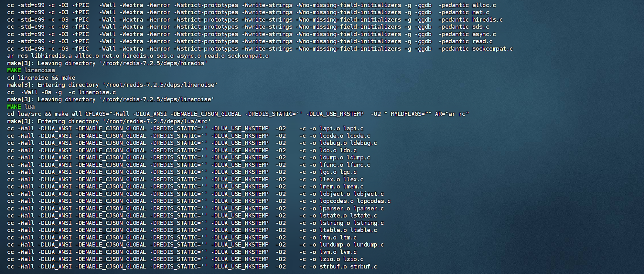Viewport: 644px width, 274px height.
Task: Click the 'cd linenoise && make' command line
Action: 41,78
